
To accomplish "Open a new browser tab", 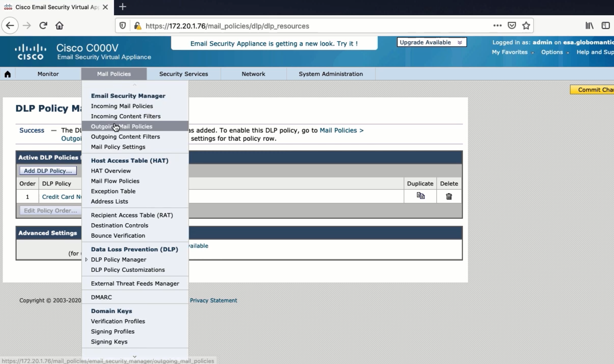I will point(123,7).
